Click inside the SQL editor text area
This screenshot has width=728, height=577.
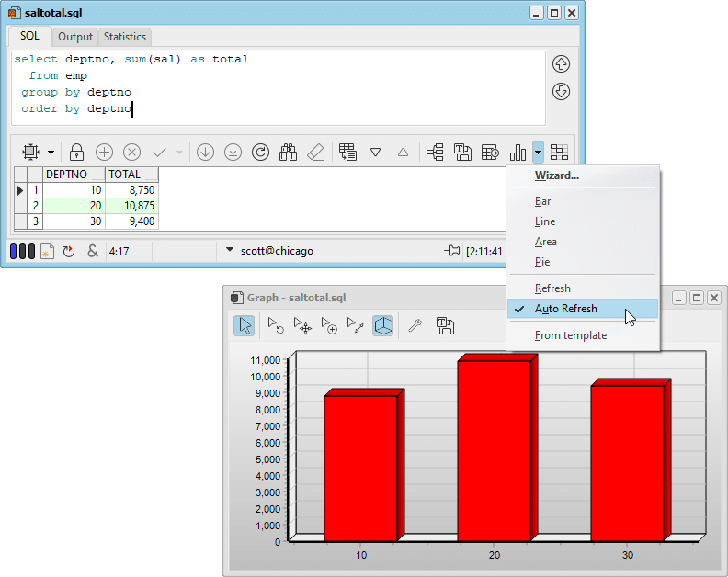coord(279,87)
